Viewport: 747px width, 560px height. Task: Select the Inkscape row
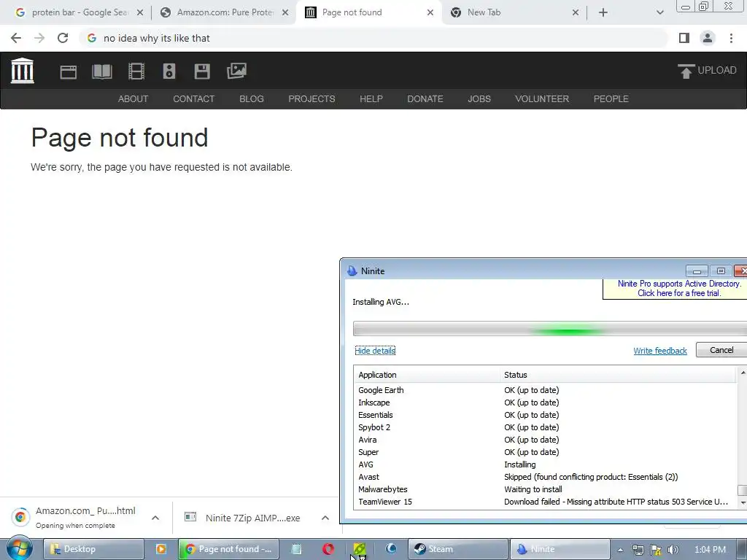(x=546, y=402)
